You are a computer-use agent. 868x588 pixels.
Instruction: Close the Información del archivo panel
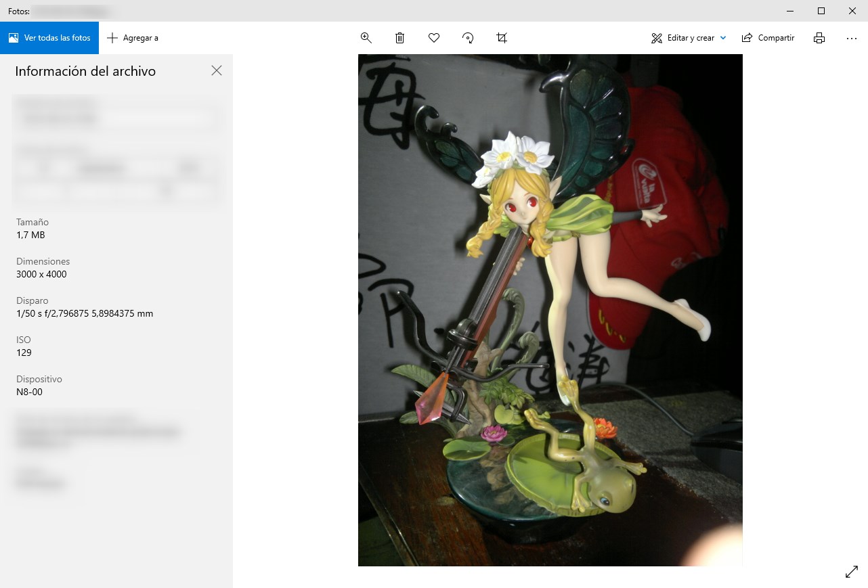click(217, 70)
